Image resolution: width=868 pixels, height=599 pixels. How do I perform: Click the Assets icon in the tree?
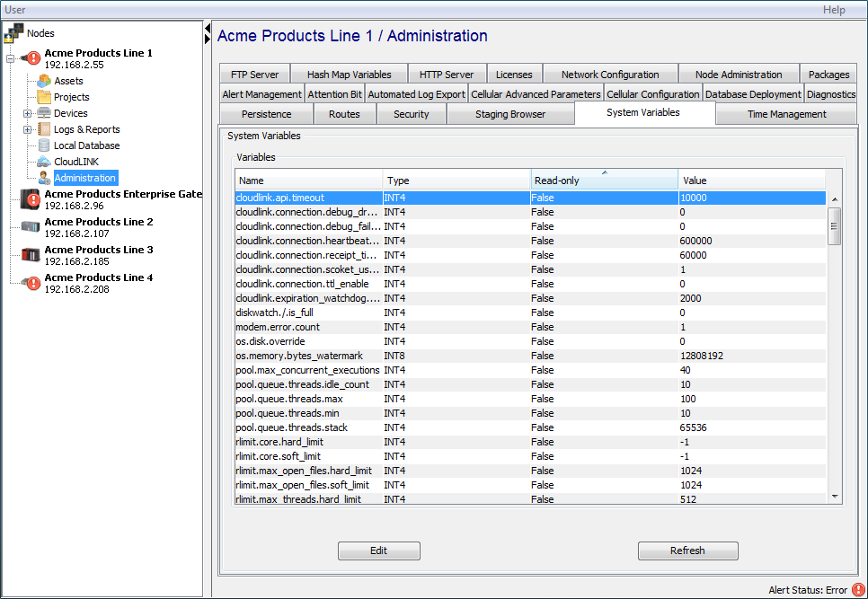coord(44,81)
